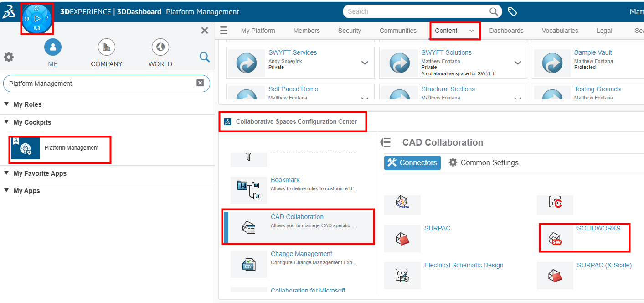Open the 3DEXPERIENCE compass icon

tap(37, 19)
